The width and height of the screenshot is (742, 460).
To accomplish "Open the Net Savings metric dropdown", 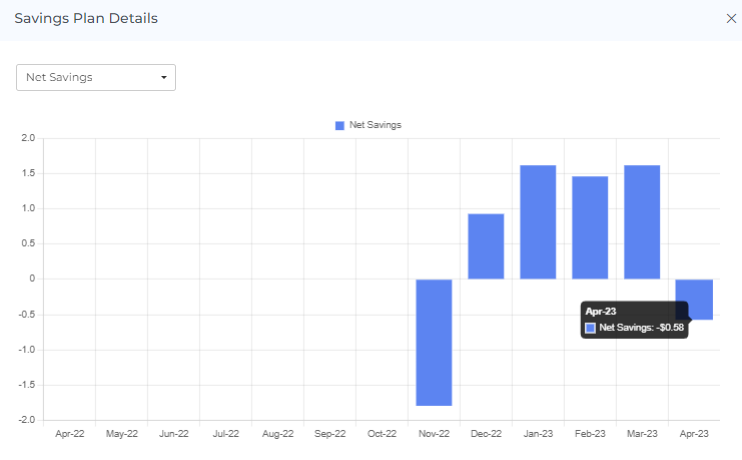I will click(96, 77).
